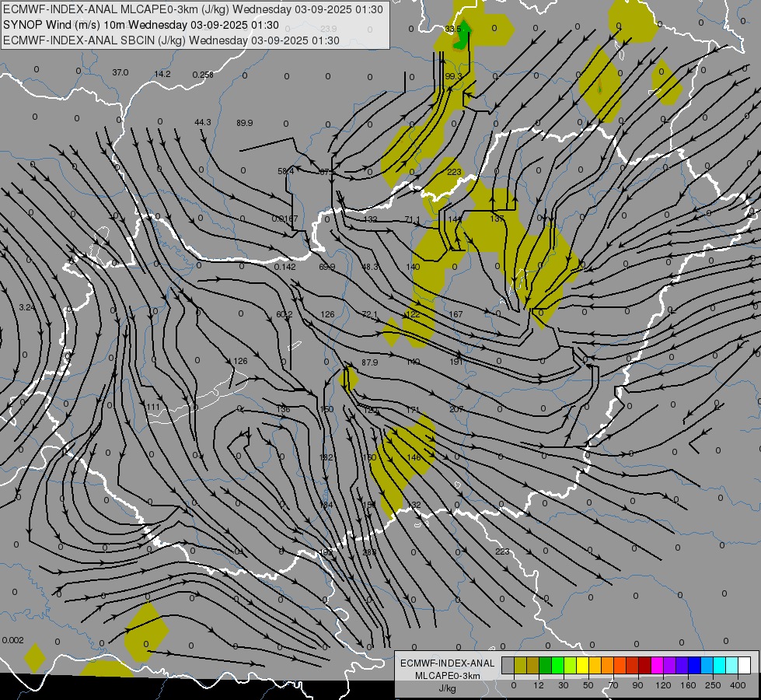Click the map value '111'

(x=153, y=408)
